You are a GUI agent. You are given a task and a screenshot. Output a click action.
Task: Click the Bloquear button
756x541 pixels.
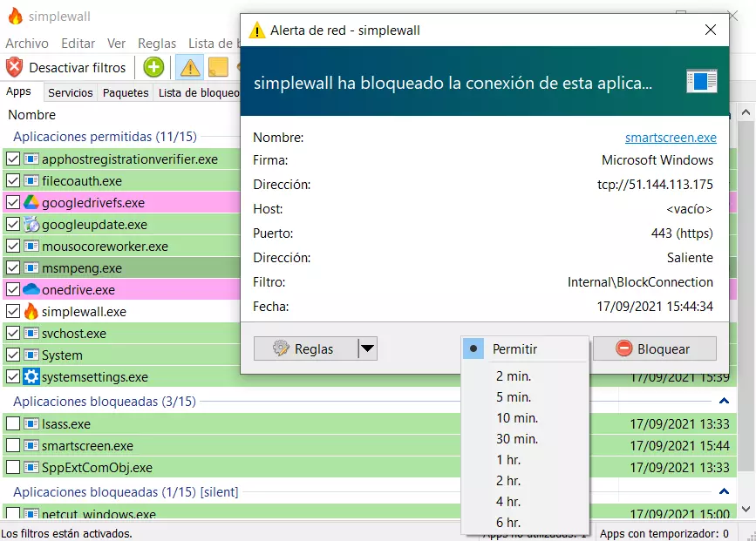coord(654,348)
